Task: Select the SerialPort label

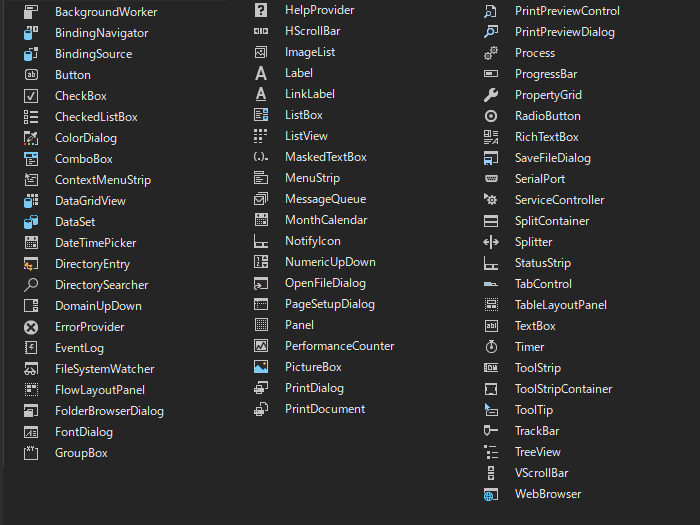Action: (540, 179)
